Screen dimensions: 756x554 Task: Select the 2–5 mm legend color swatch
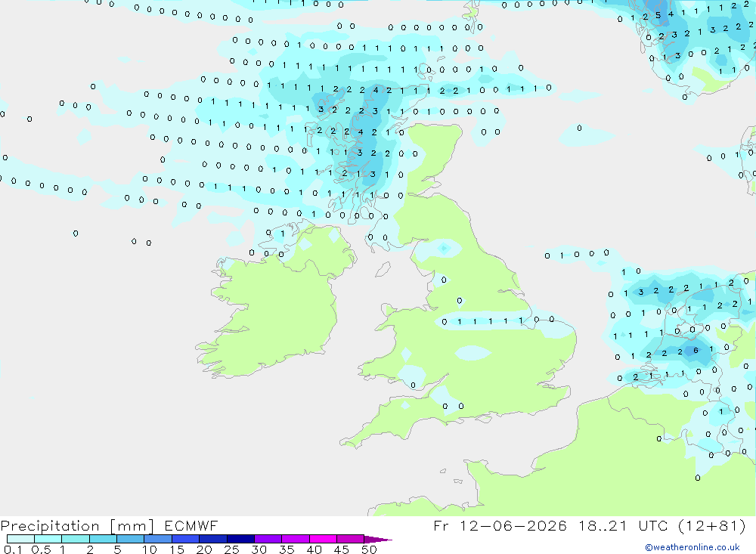(103, 539)
